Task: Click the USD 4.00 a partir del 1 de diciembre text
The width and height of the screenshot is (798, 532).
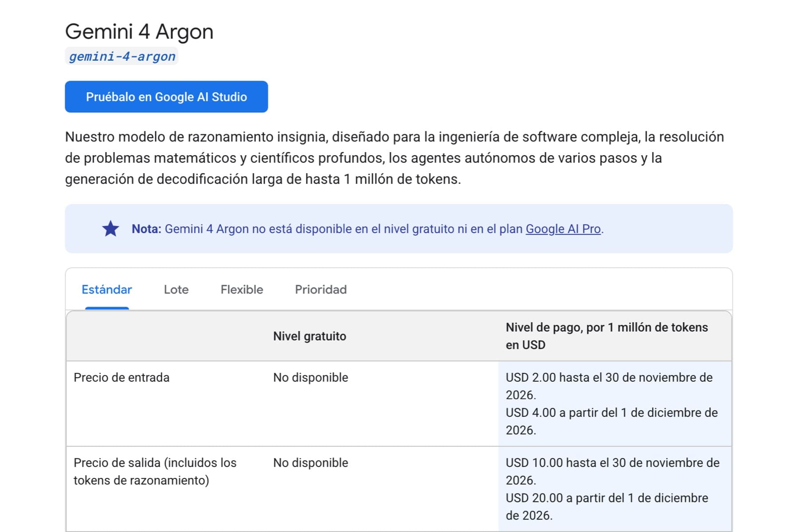Action: pyautogui.click(x=611, y=421)
